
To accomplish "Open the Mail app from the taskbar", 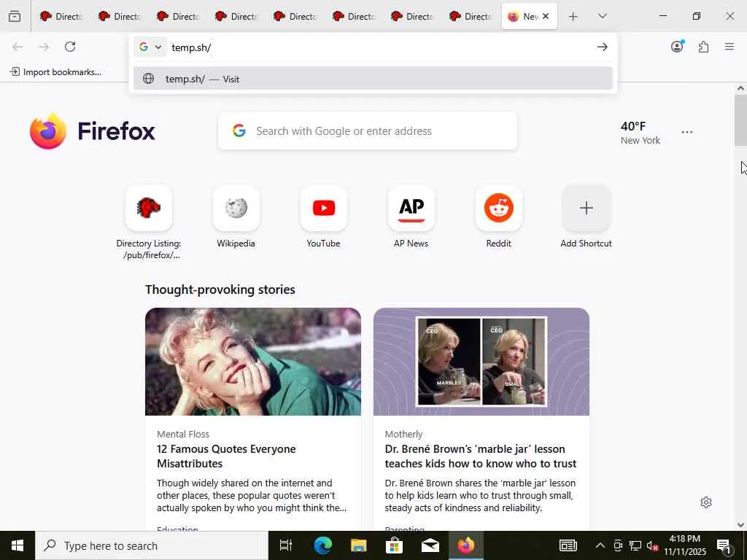I will click(x=430, y=545).
